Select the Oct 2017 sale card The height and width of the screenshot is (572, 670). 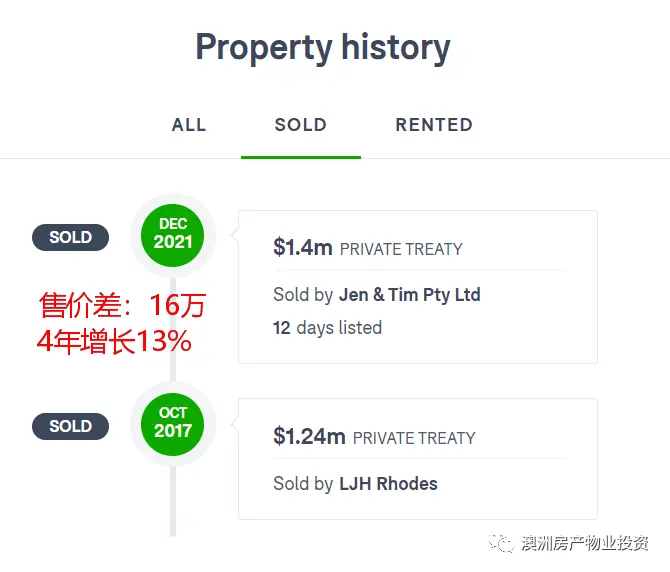(x=418, y=459)
